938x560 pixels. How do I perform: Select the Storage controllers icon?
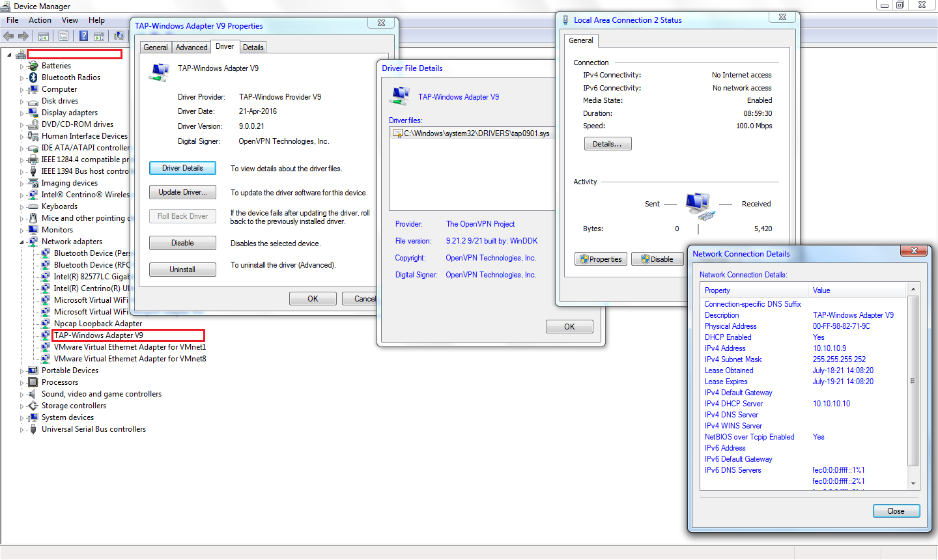pyautogui.click(x=33, y=406)
